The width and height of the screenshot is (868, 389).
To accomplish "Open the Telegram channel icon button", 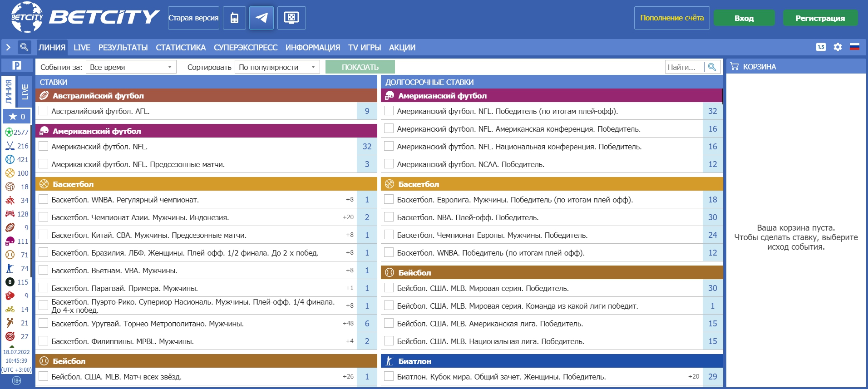I will pyautogui.click(x=261, y=18).
